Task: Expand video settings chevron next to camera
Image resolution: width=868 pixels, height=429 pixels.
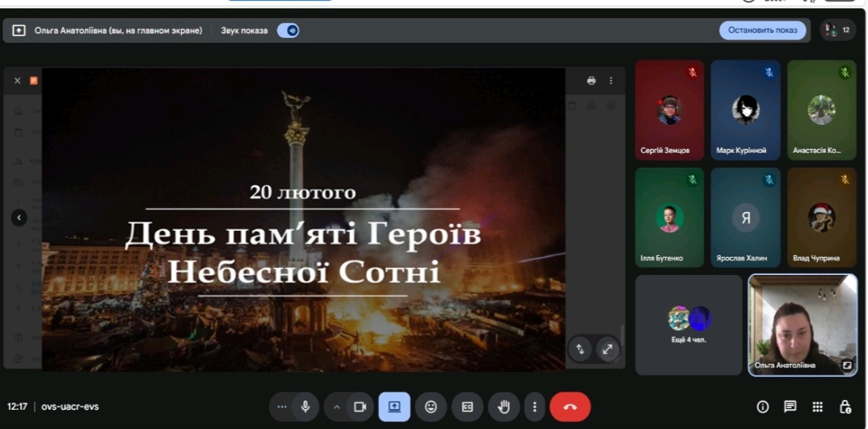Action: click(x=336, y=407)
